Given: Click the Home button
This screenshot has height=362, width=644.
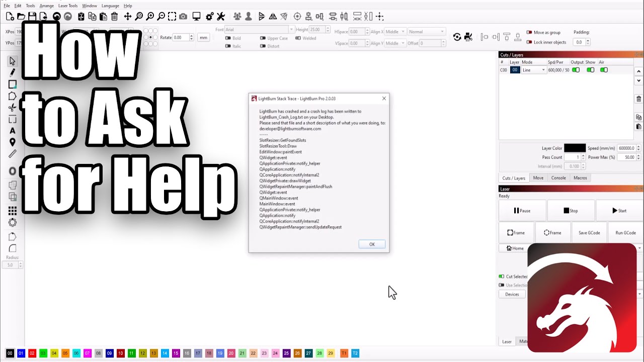Looking at the screenshot, I should coord(515,248).
